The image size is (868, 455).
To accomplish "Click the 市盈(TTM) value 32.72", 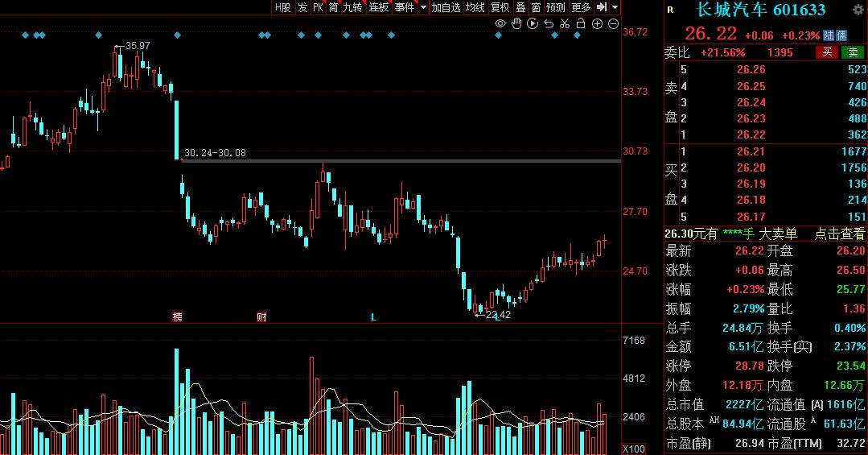I will coord(851,444).
